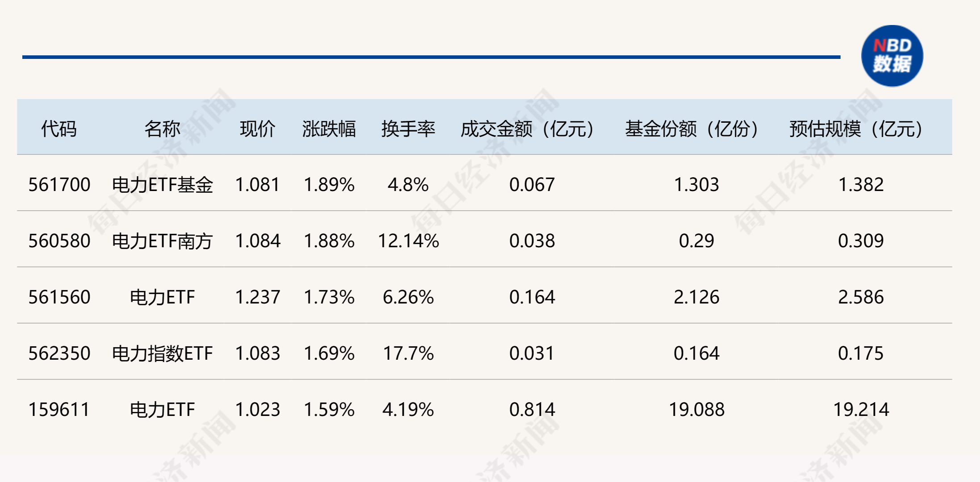The image size is (980, 482).
Task: Click the 19.088 fund shares value
Action: click(x=696, y=409)
